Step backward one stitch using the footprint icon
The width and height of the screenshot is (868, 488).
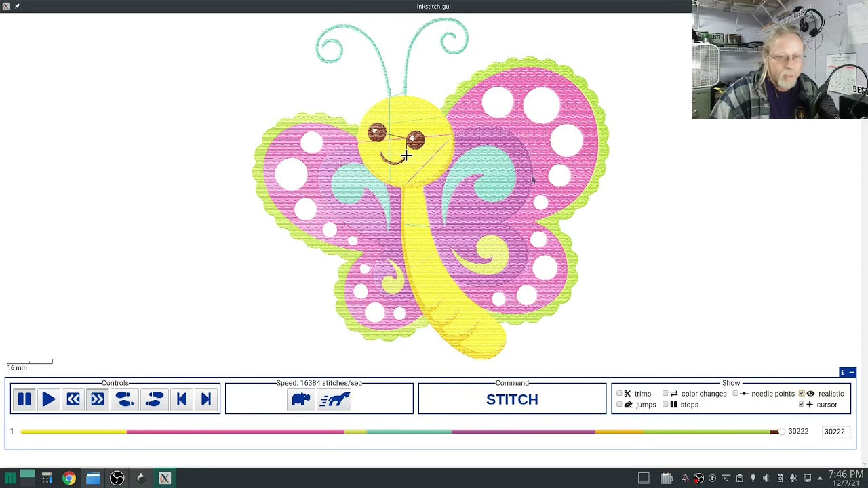point(124,399)
